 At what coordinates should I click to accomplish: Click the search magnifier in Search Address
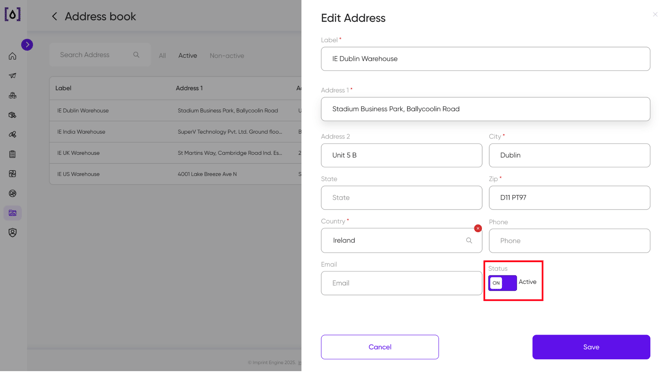pos(136,55)
